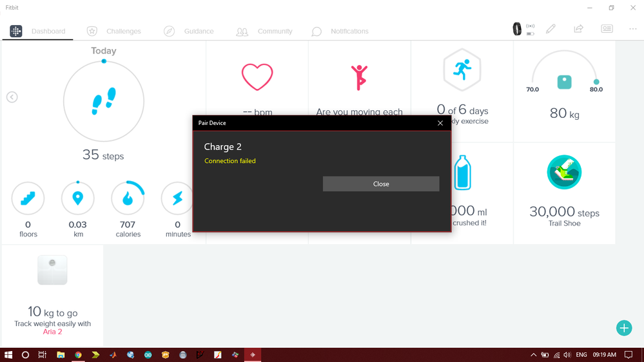Viewport: 644px width, 362px height.
Task: Click the 'Connection failed' message
Action: point(230,161)
